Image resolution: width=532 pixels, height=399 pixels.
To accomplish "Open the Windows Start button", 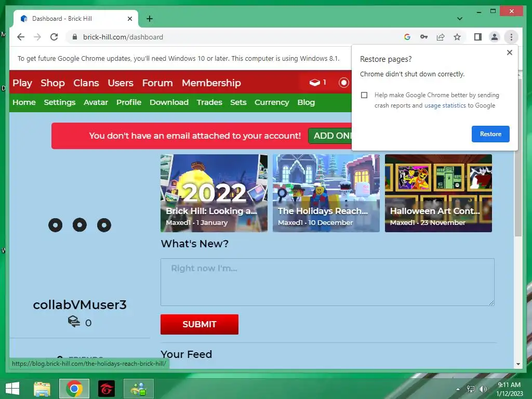I will click(x=12, y=389).
